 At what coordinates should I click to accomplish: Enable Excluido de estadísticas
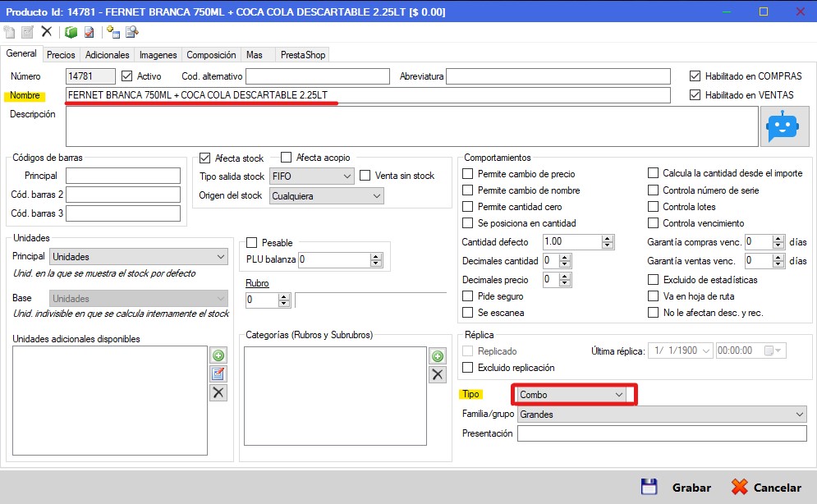653,280
